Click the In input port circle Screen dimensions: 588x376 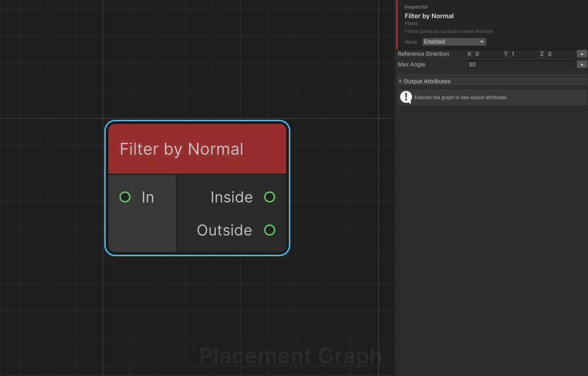coord(125,197)
